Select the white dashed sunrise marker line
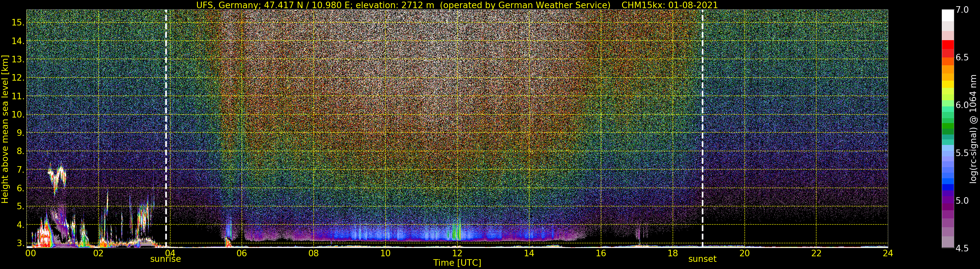Image resolution: width=980 pixels, height=269 pixels. 166,128
